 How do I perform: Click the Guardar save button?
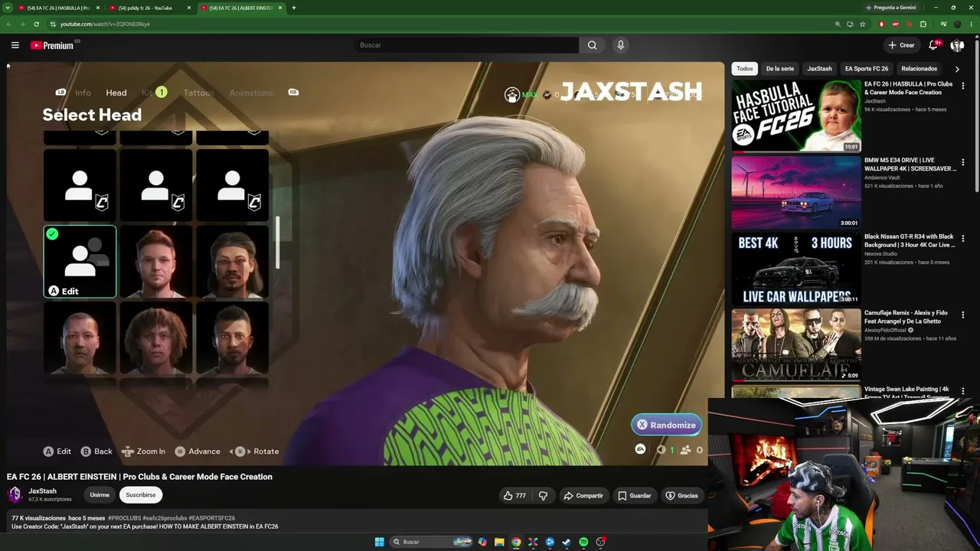pyautogui.click(x=635, y=496)
